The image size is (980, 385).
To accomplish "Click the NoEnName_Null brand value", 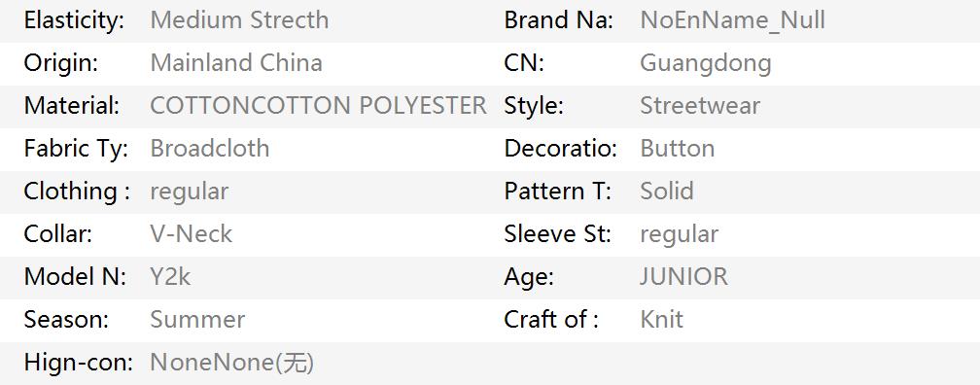I will pos(732,20).
